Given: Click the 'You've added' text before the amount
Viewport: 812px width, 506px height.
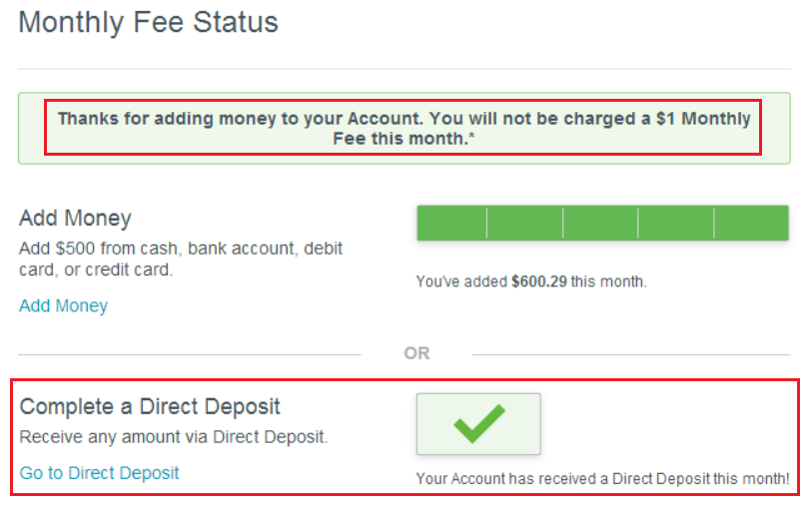Looking at the screenshot, I should 461,281.
